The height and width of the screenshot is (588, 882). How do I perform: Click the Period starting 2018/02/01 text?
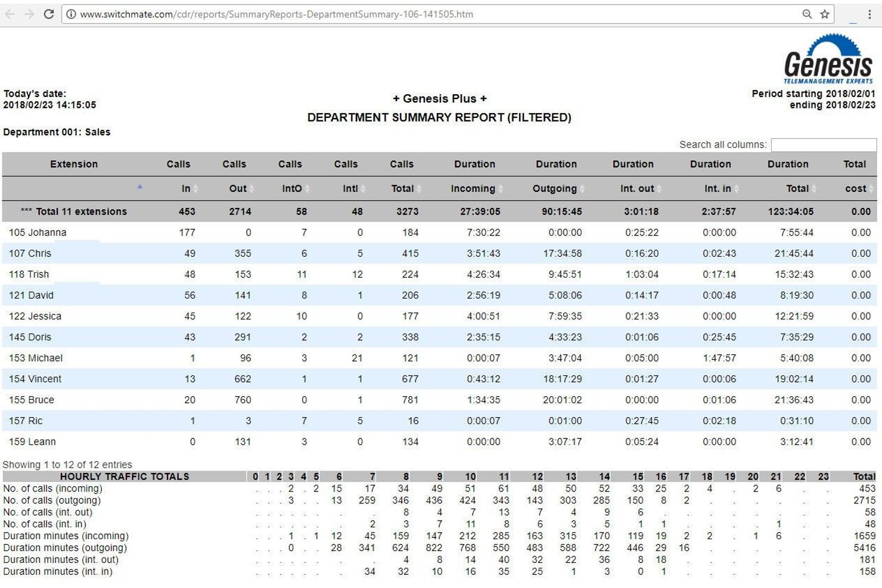[x=813, y=94]
